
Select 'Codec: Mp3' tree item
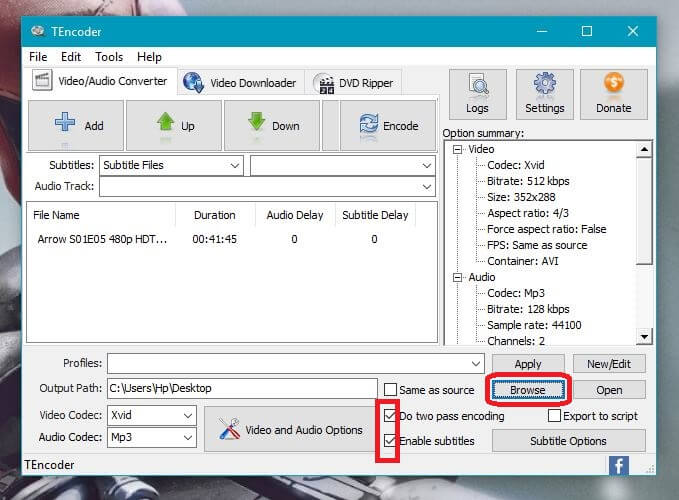pos(516,294)
